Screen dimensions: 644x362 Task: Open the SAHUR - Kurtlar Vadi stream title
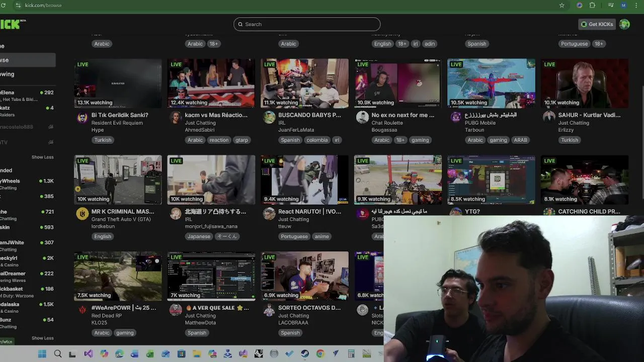[589, 115]
